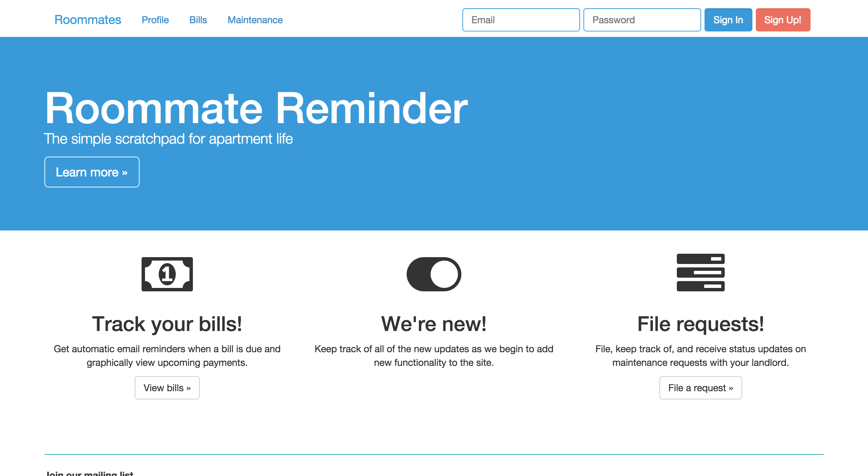Expand the Maintenance navigation dropdown

click(255, 20)
